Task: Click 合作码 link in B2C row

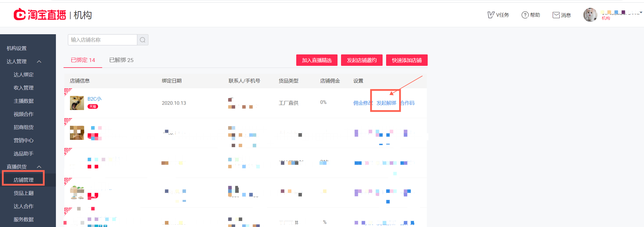Action: pos(407,103)
